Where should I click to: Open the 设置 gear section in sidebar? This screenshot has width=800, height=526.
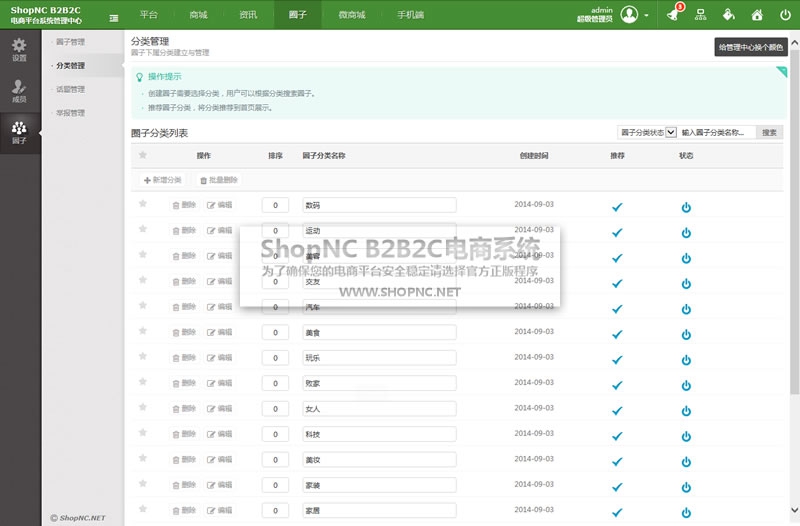click(19, 49)
